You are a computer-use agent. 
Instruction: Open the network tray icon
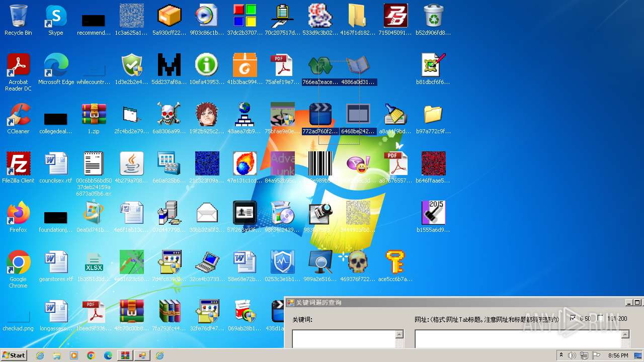click(x=584, y=355)
